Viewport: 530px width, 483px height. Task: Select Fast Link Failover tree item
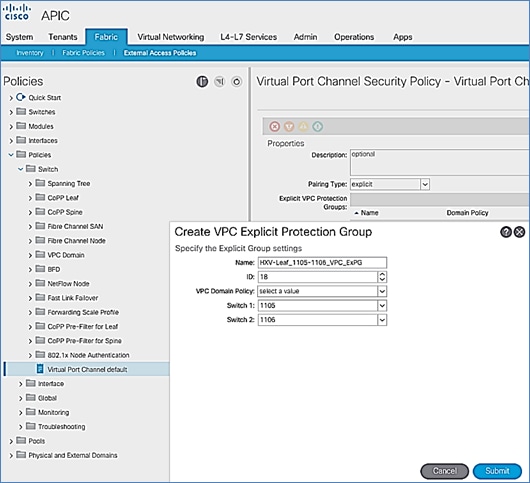point(73,298)
